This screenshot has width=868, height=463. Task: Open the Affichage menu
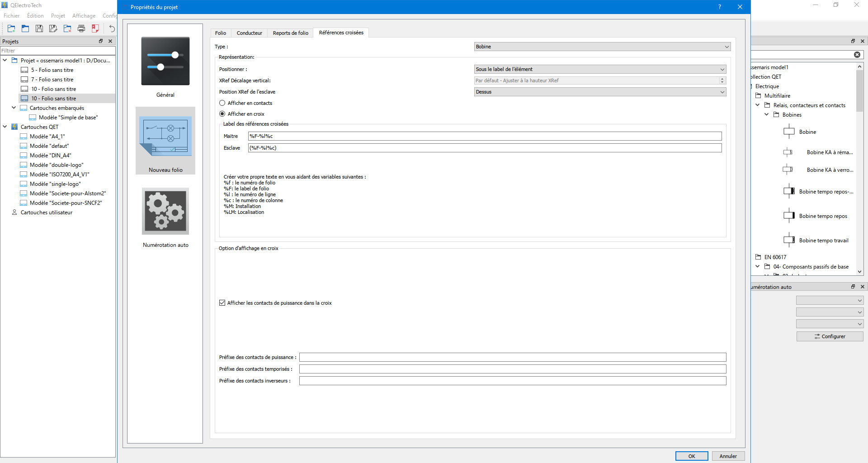click(x=84, y=16)
